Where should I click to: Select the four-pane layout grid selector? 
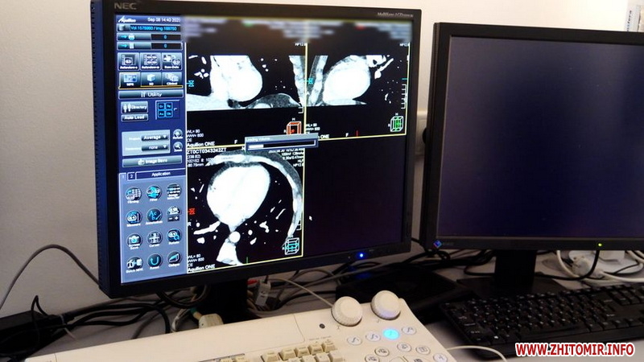(x=165, y=110)
